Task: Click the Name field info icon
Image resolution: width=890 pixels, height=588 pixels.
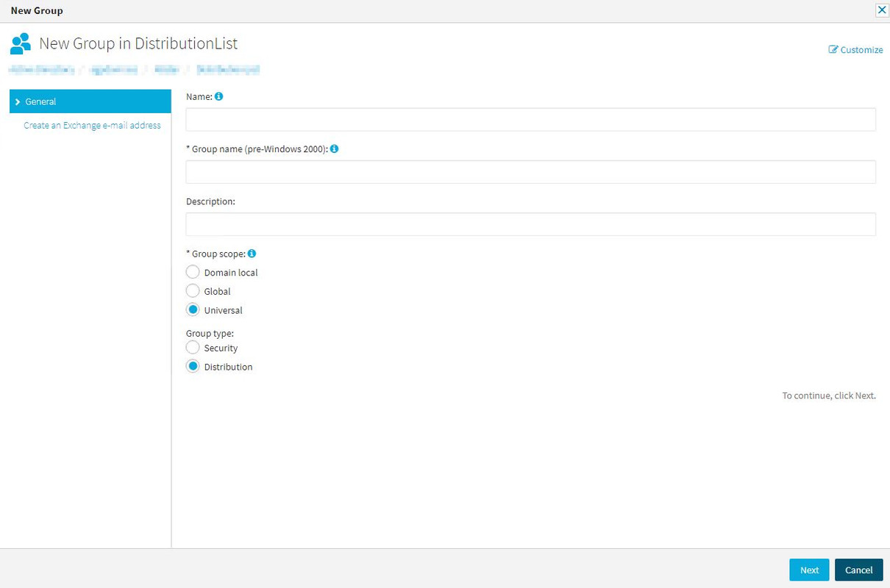Action: [218, 96]
